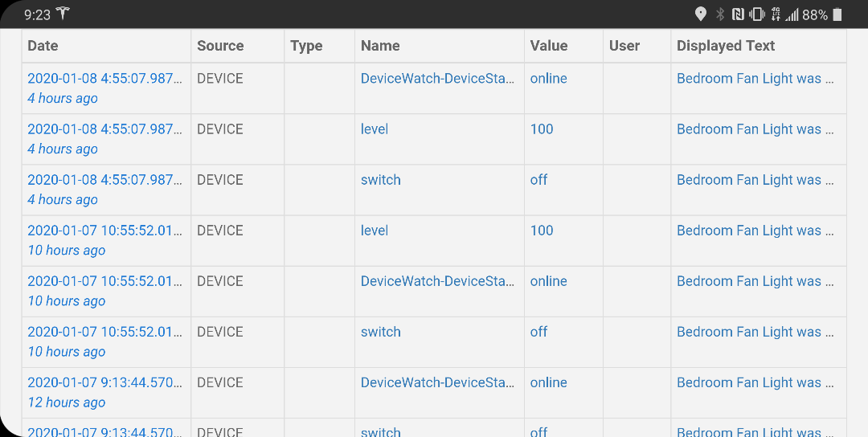Click 100 value in 10-hours-ago level row

coord(542,231)
